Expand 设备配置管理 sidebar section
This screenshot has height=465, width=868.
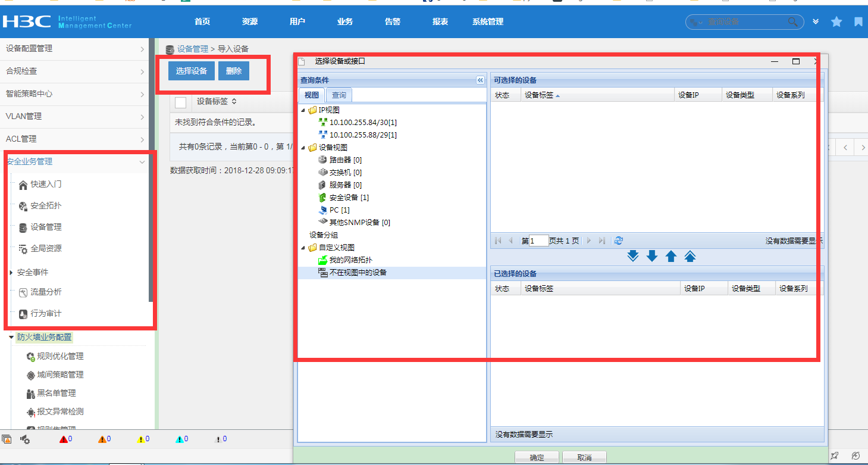coord(74,48)
